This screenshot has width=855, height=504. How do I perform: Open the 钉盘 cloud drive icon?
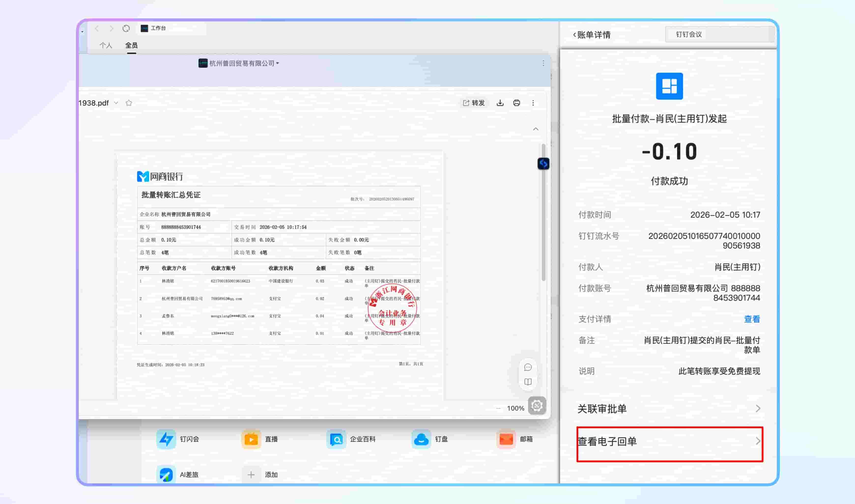(421, 439)
